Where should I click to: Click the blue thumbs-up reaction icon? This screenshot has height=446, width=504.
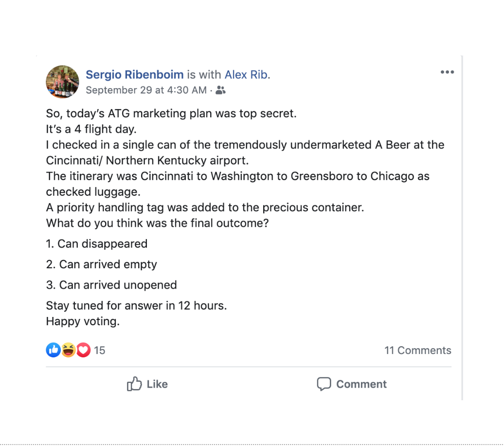pyautogui.click(x=53, y=350)
